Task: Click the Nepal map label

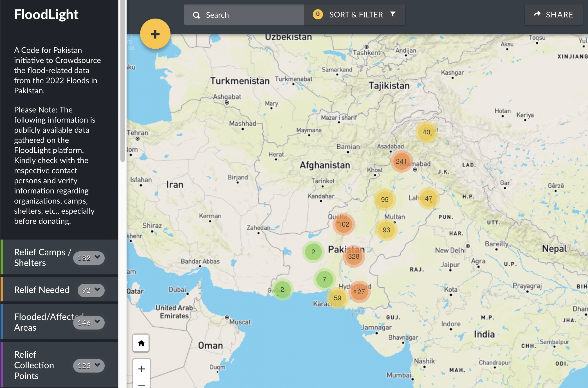Action: [x=555, y=249]
